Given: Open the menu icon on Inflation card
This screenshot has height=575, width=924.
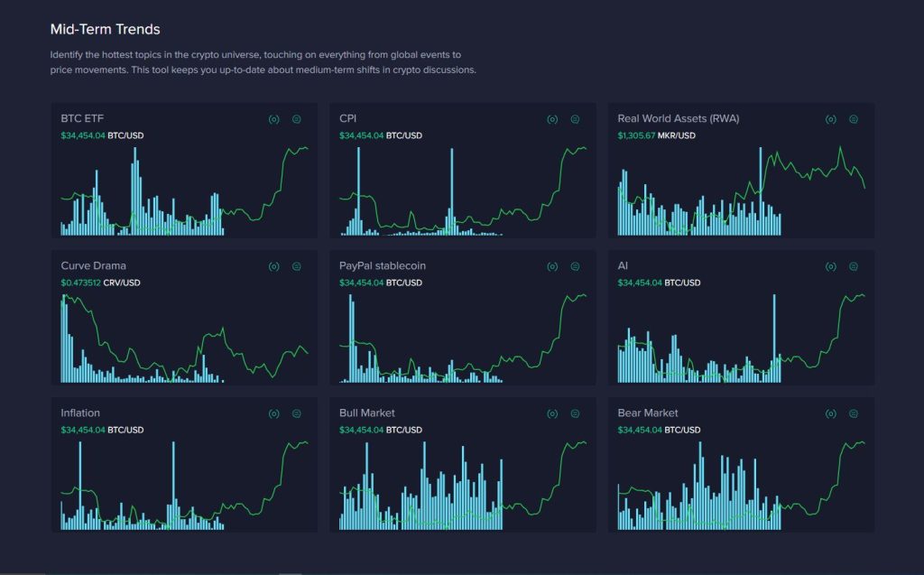Looking at the screenshot, I should pos(295,413).
